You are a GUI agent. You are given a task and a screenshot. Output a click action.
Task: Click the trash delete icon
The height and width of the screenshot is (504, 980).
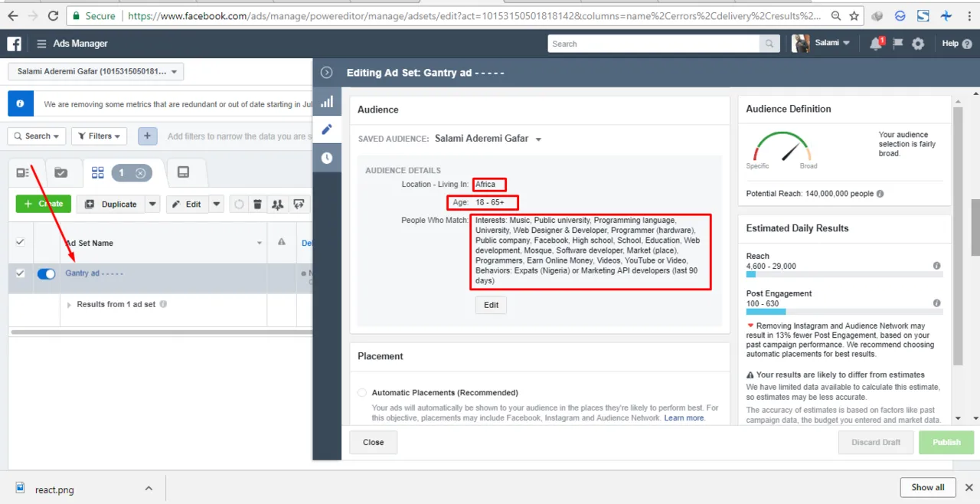tap(258, 204)
